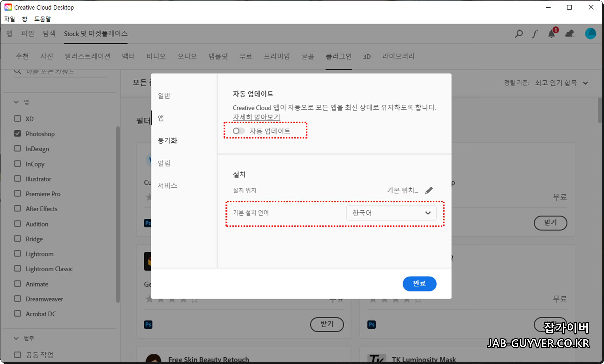Click the 완료 button
The width and height of the screenshot is (604, 364).
click(419, 284)
